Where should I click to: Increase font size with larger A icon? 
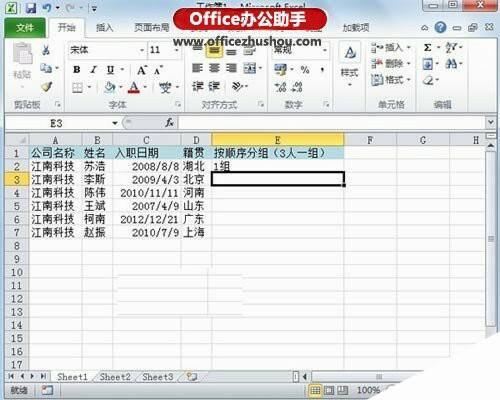tap(142, 70)
